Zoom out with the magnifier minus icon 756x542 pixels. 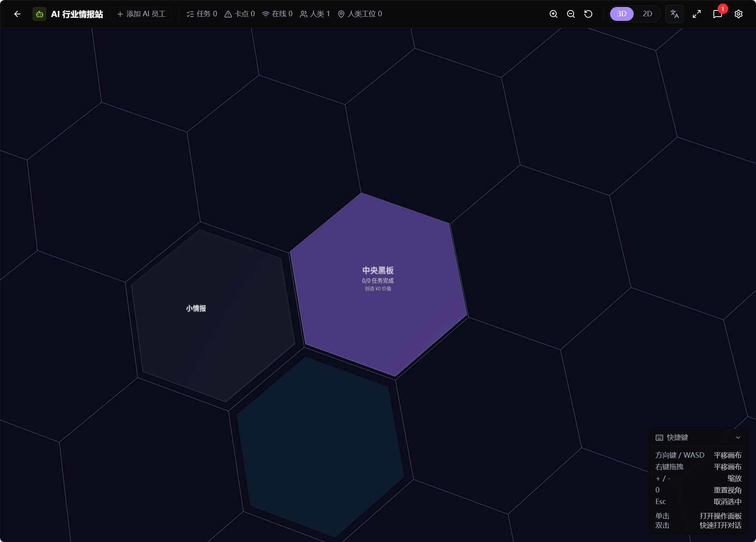pos(571,14)
